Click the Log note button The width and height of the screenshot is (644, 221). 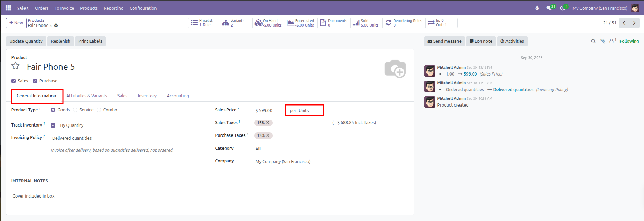(481, 41)
